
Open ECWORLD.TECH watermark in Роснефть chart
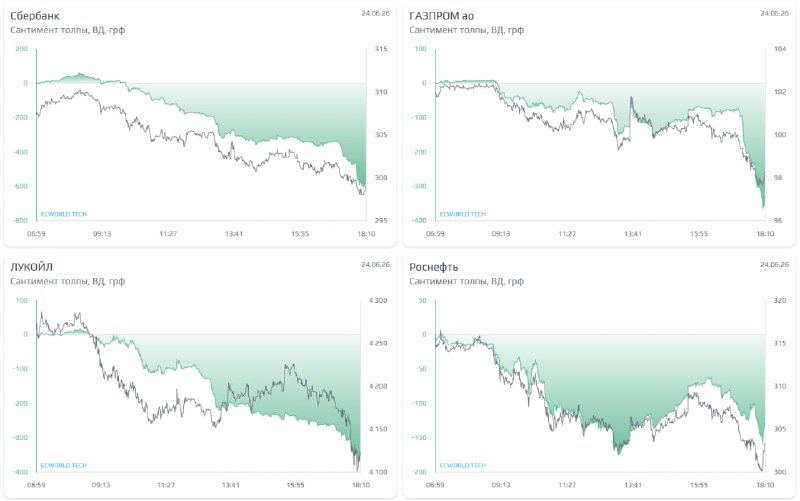click(x=463, y=465)
